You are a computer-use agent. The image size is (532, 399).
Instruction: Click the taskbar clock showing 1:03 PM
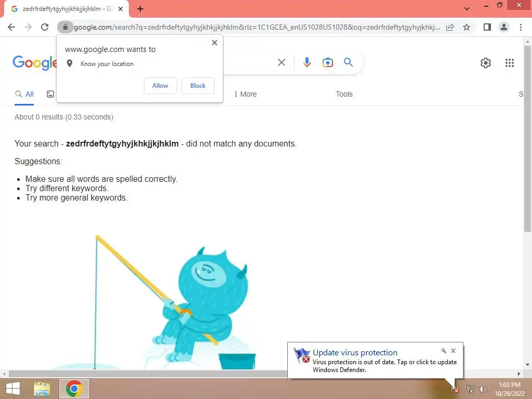(509, 389)
